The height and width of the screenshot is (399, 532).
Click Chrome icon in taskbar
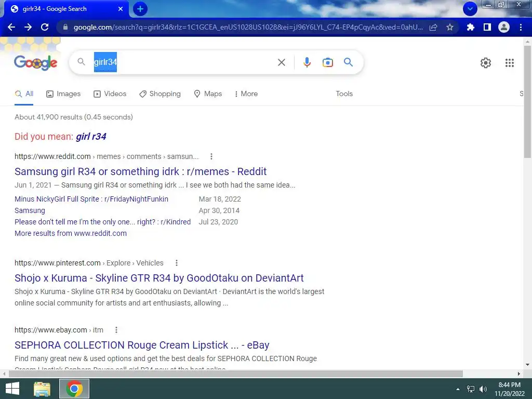[x=74, y=389]
